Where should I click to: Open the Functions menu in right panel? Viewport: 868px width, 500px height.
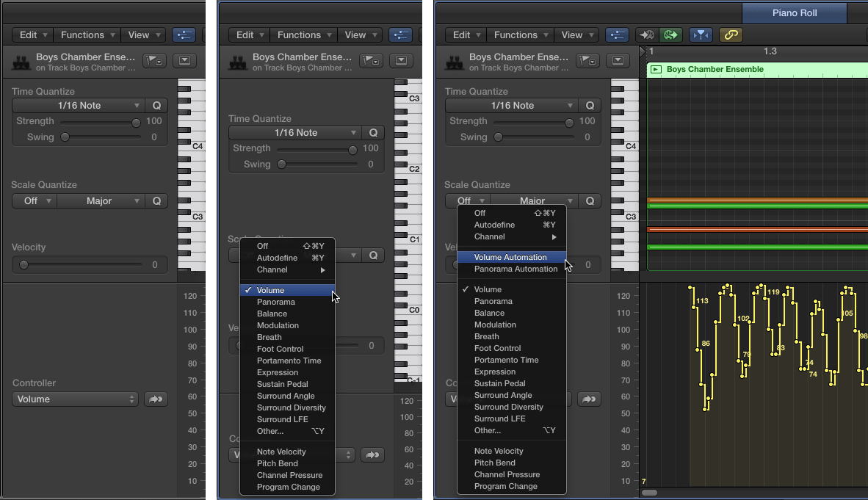tap(521, 35)
